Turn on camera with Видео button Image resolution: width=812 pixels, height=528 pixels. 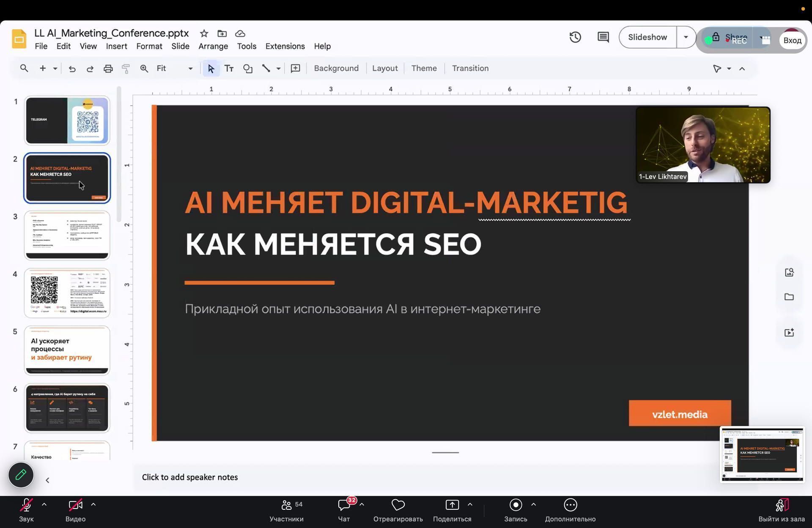tap(75, 509)
